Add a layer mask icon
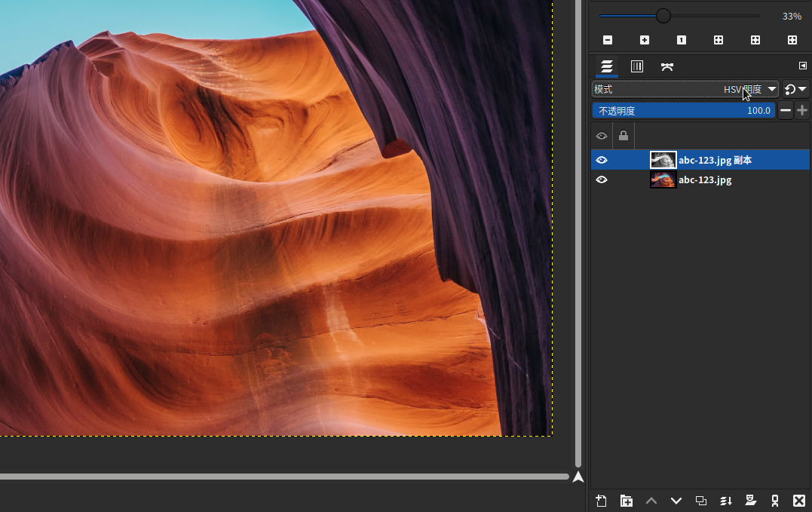Screen dimensions: 812x512 [750, 501]
